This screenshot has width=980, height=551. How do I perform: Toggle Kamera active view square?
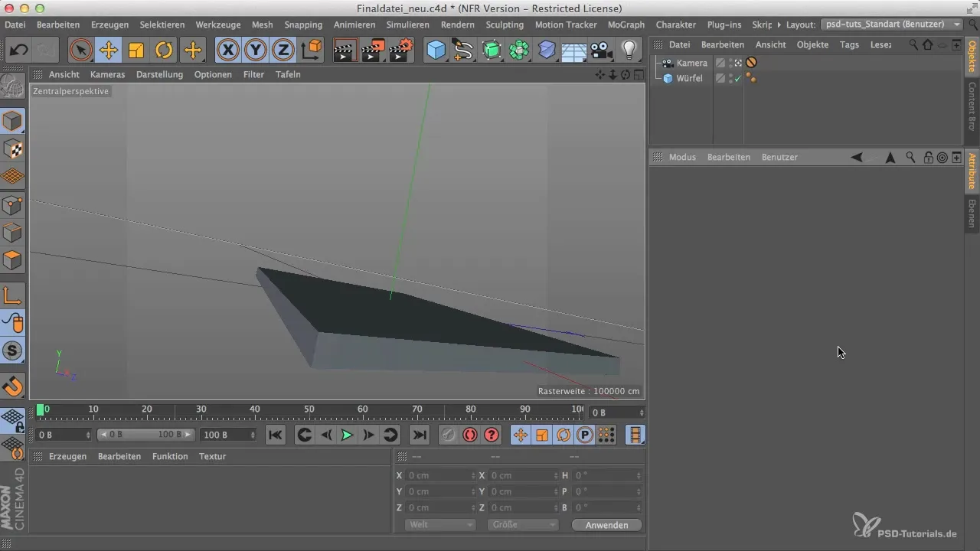[x=737, y=63]
